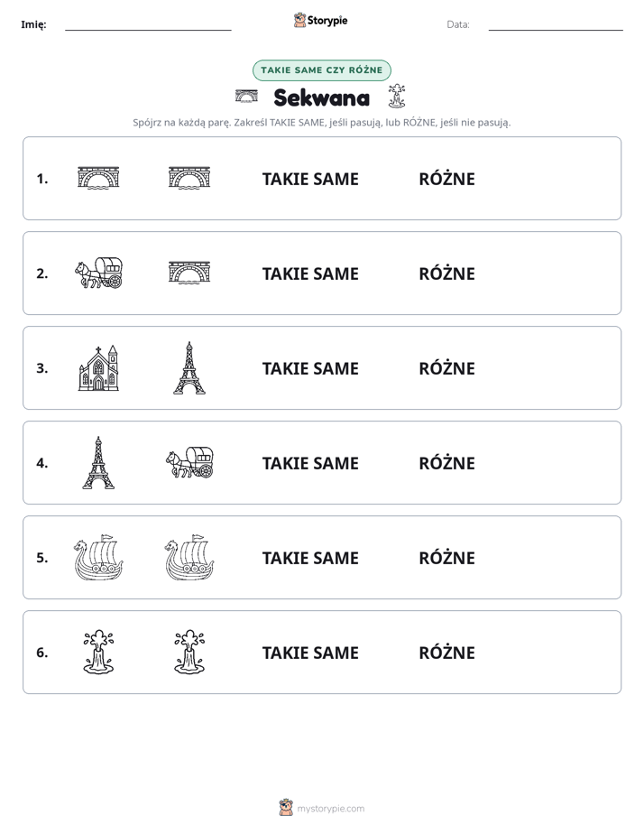The height and width of the screenshot is (834, 644).
Task: Click the Eiffel Tower icon in row 4
Action: click(x=98, y=463)
